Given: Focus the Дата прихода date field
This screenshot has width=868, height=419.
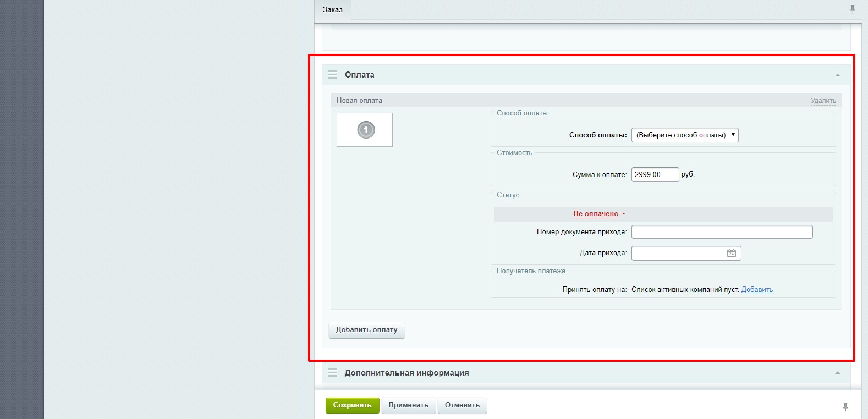Looking at the screenshot, I should [x=686, y=253].
